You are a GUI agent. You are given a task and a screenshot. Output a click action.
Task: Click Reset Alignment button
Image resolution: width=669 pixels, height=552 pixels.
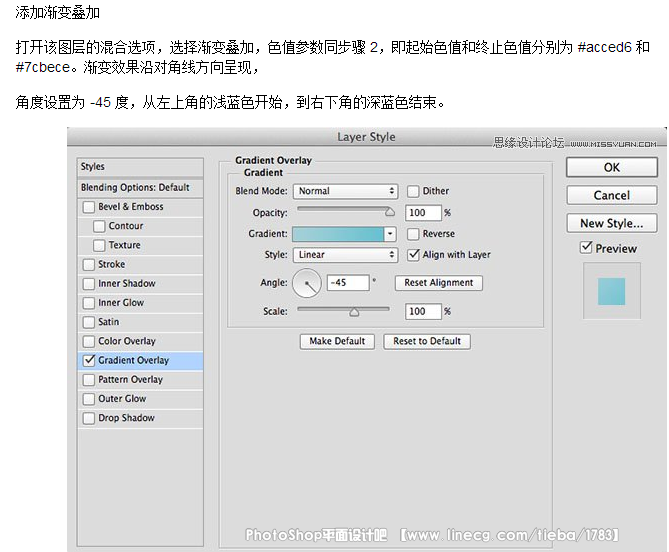pos(439,283)
